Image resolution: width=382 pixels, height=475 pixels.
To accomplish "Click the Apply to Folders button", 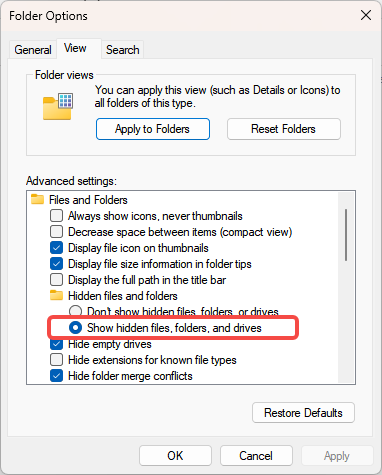I will [153, 129].
